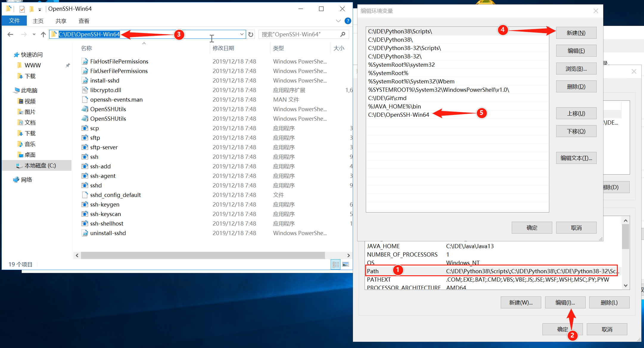Switch to the 查看 tab

click(84, 21)
